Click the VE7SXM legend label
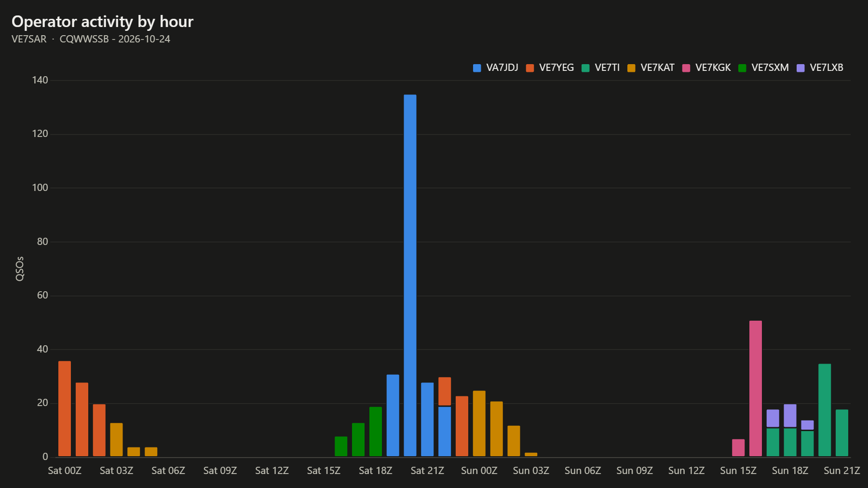Viewport: 868px width, 488px height. 770,68
